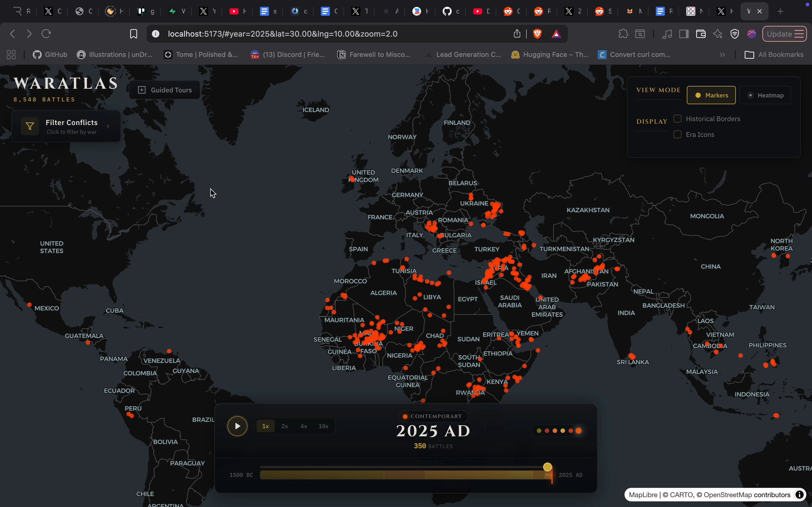Open the browser extensions puzzle icon

(623, 34)
